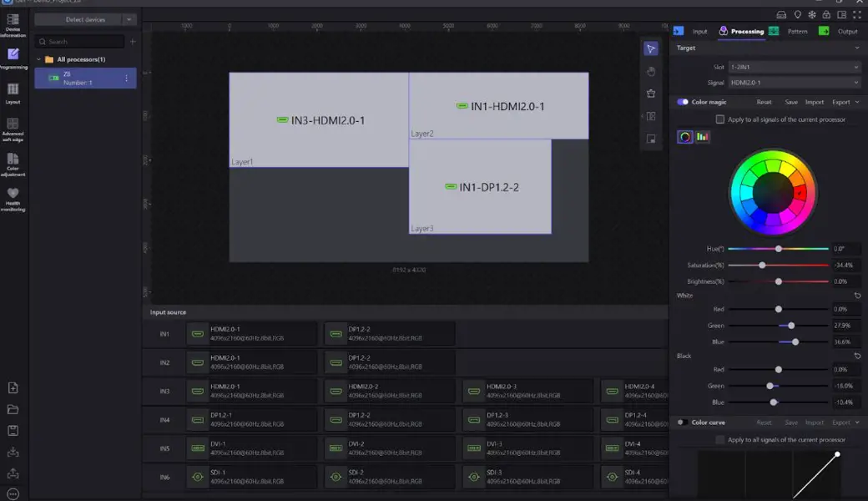Collapse the All processors tree node
The width and height of the screenshot is (868, 501).
[38, 59]
